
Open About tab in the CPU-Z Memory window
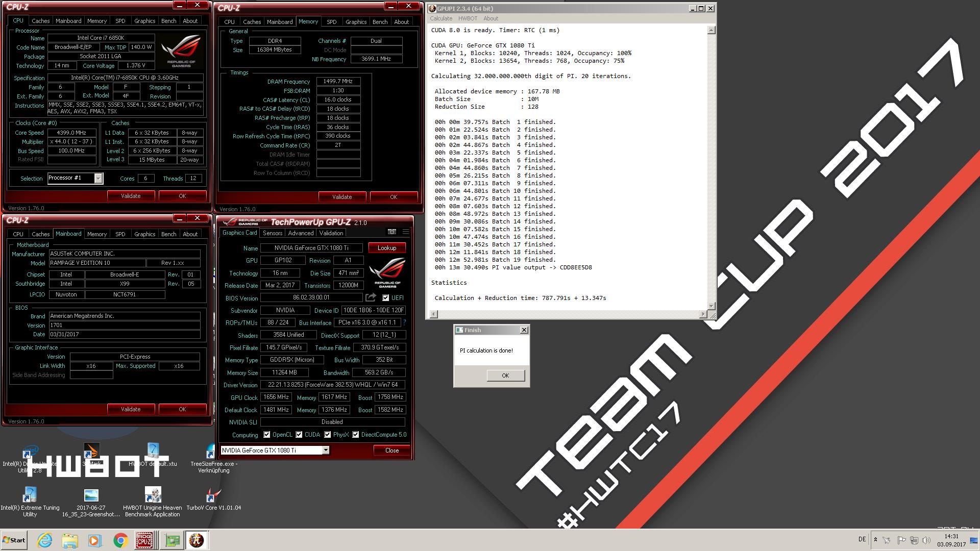401,22
